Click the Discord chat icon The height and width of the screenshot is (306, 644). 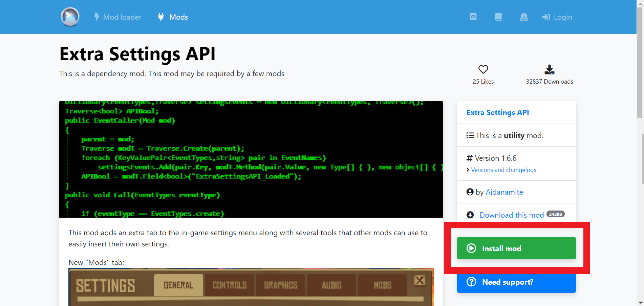[473, 17]
